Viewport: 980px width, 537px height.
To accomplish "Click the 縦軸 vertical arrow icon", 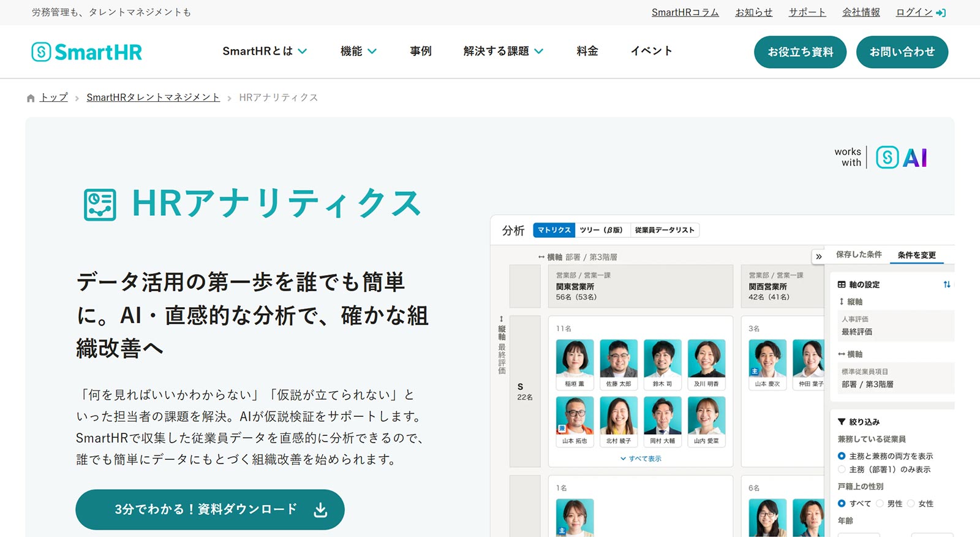I will [842, 302].
